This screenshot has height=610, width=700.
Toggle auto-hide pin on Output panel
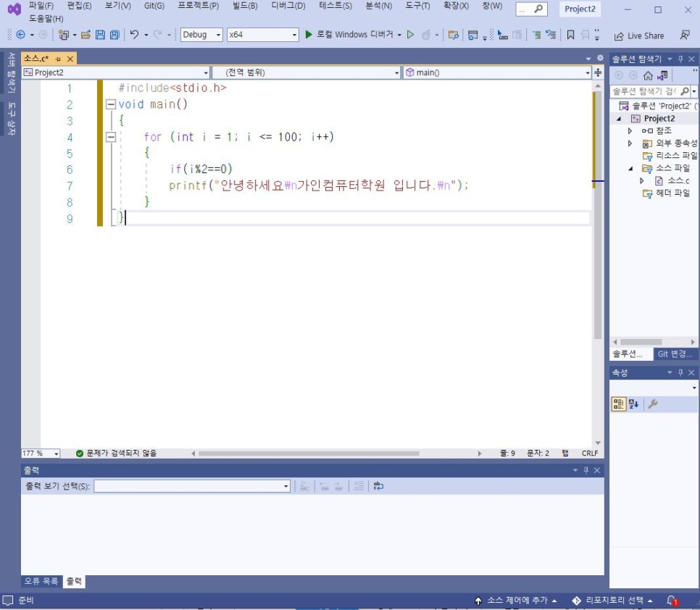pos(586,470)
